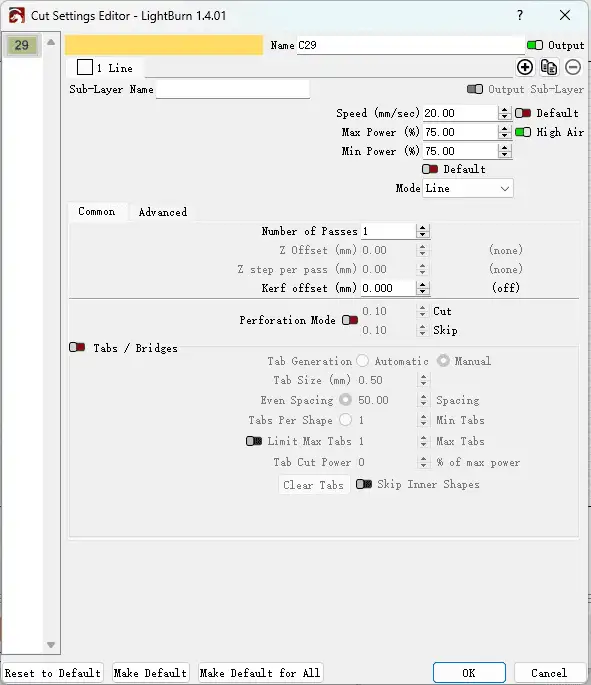Adjust Min Power with its spinner arrows
Viewport: 591px width, 685px height.
504,151
